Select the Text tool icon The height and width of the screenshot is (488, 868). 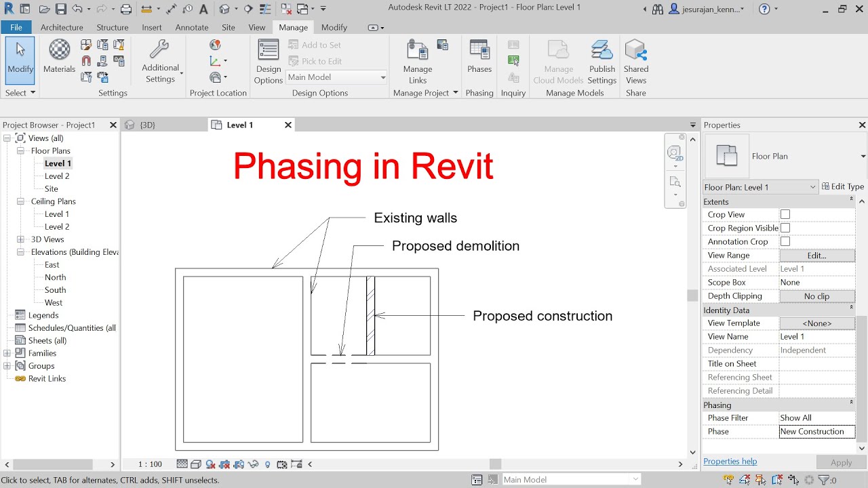point(203,9)
